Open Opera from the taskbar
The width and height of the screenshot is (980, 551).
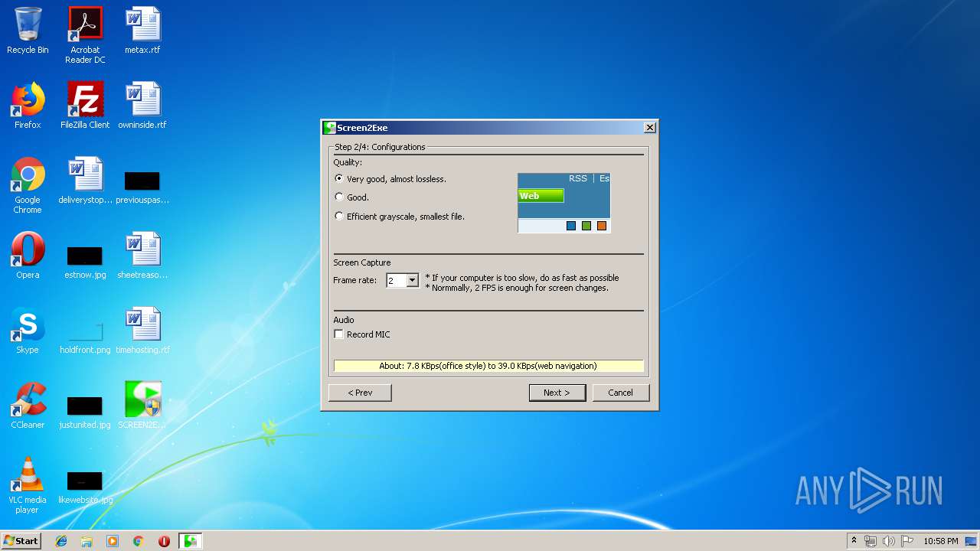pyautogui.click(x=164, y=541)
